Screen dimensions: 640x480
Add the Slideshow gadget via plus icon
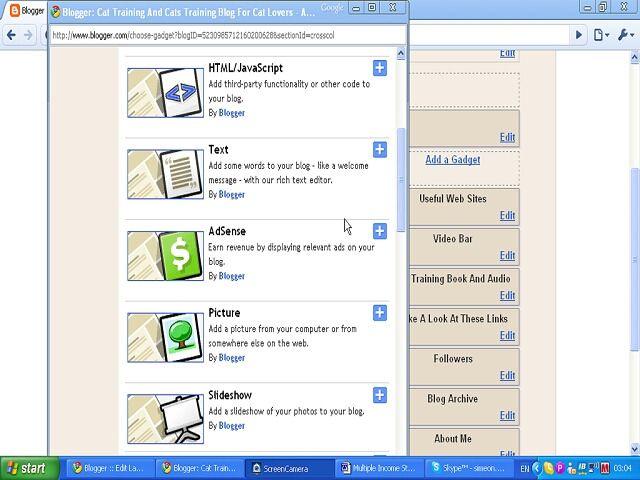[380, 395]
